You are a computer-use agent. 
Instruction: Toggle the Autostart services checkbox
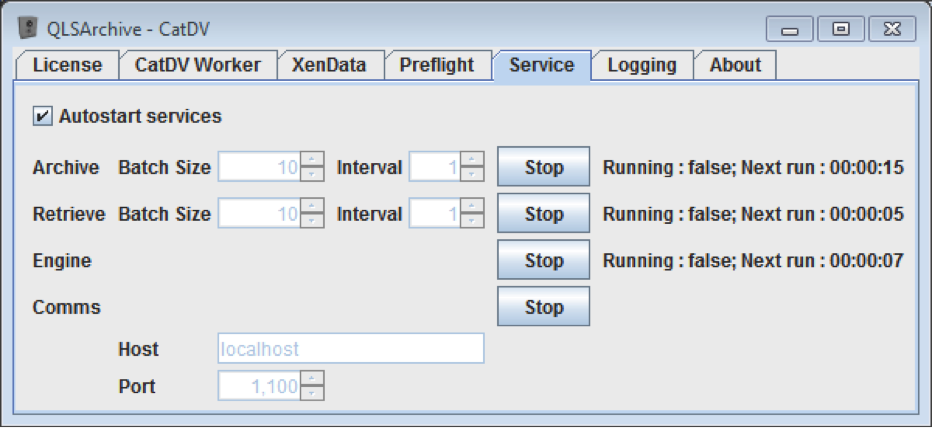(x=42, y=116)
